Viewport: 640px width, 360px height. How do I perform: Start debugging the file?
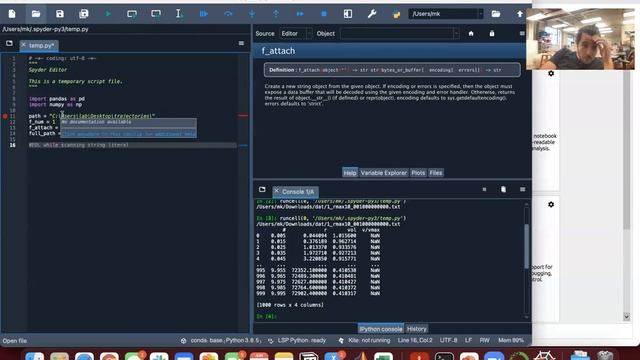[x=204, y=14]
